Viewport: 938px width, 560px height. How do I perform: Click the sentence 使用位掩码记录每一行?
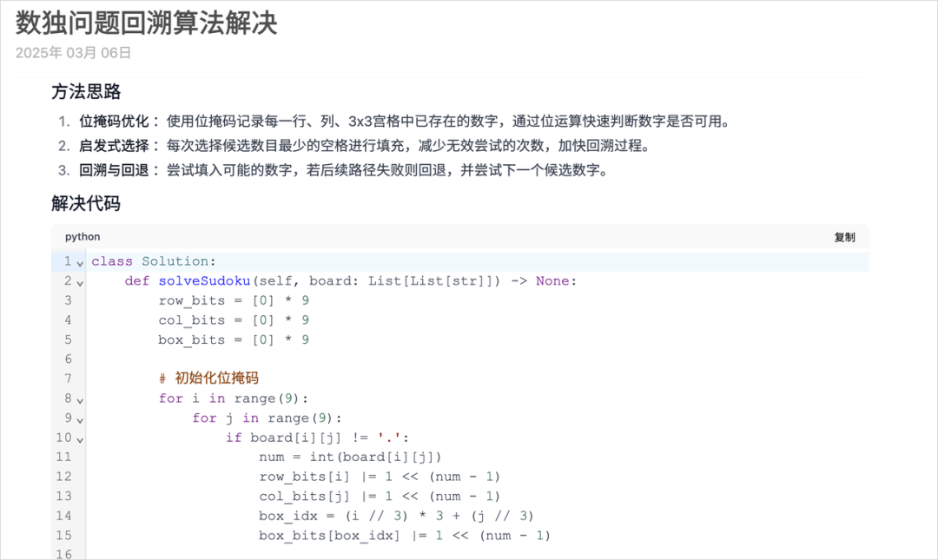click(x=449, y=122)
